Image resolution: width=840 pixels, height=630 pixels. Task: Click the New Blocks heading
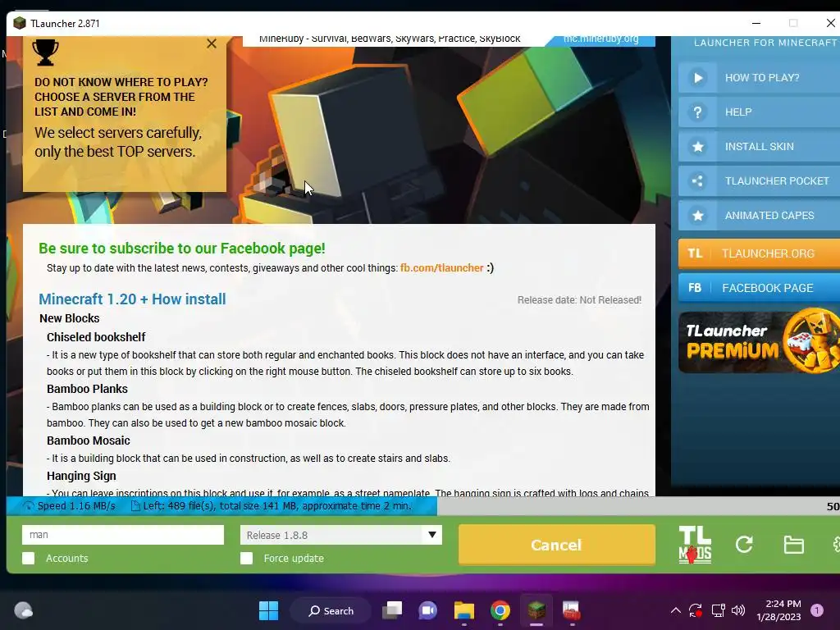[70, 318]
